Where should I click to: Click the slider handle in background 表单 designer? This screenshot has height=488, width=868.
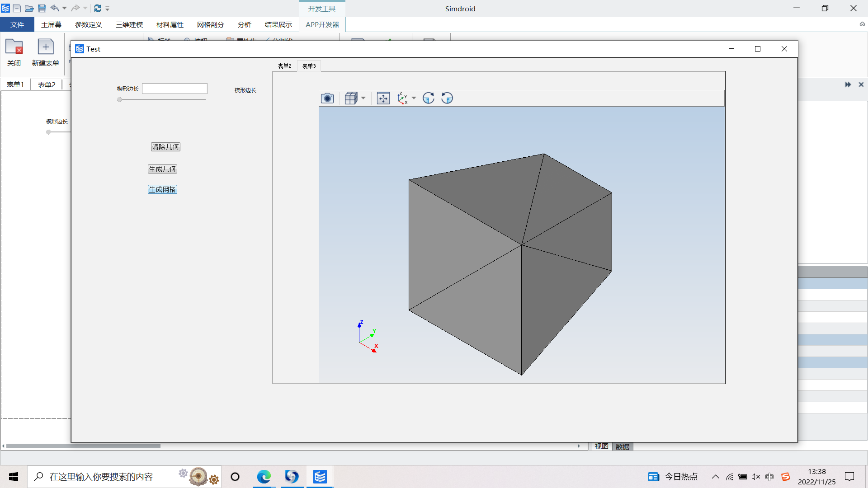tap(48, 132)
